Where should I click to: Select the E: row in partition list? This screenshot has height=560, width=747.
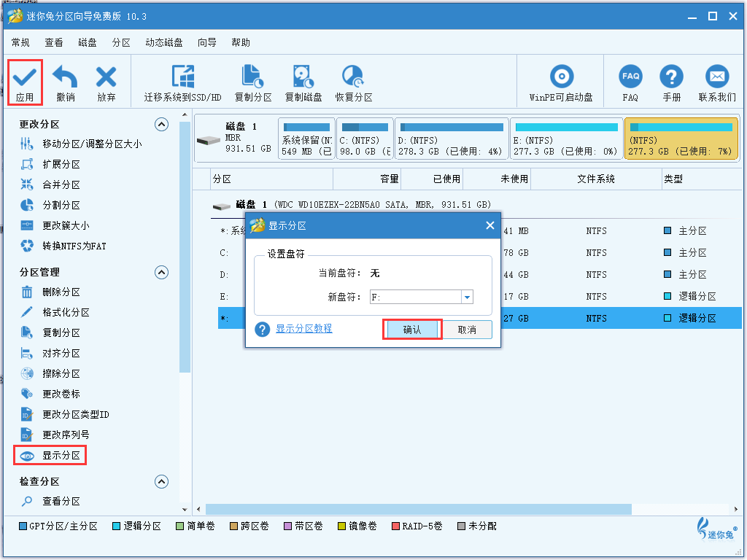coord(480,297)
